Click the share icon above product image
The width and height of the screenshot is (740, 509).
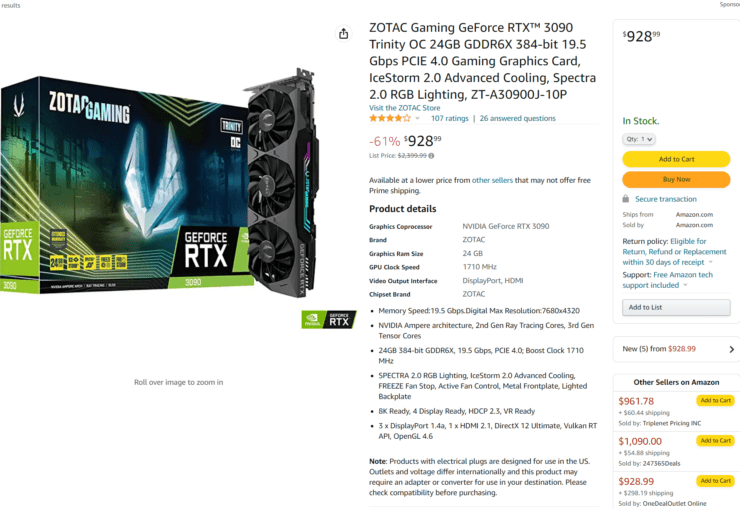[x=344, y=33]
